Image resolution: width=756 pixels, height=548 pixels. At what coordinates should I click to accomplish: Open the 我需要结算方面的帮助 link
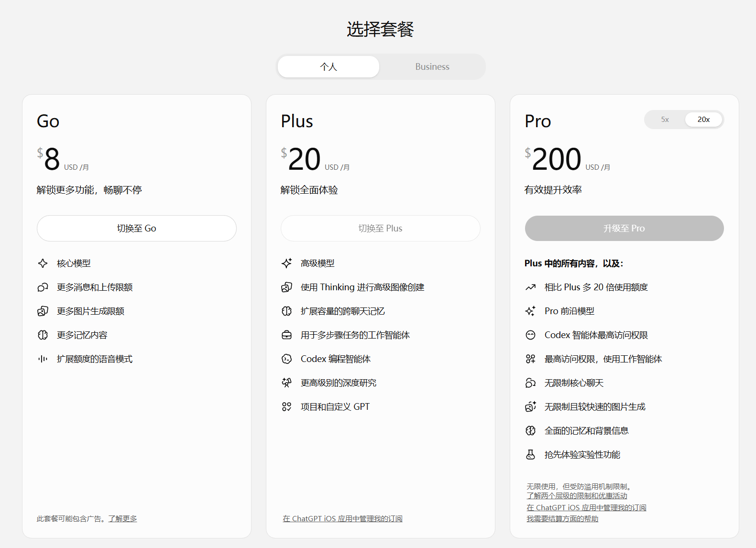coord(562,519)
